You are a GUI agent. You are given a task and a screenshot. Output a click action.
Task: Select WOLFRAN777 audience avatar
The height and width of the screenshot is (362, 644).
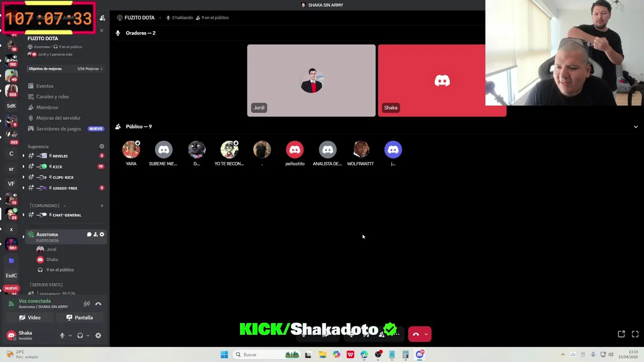(360, 150)
